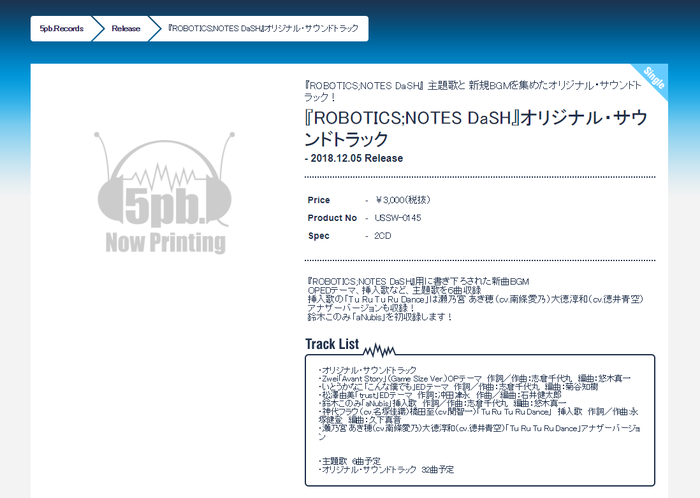Image resolution: width=700 pixels, height=498 pixels.
Task: Open the Release breadcrumb link
Action: click(126, 29)
